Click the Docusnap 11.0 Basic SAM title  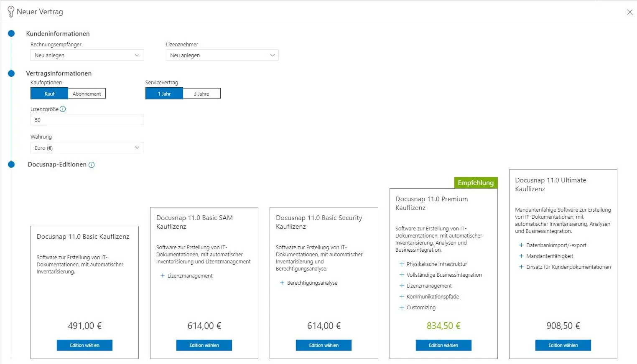(x=194, y=222)
